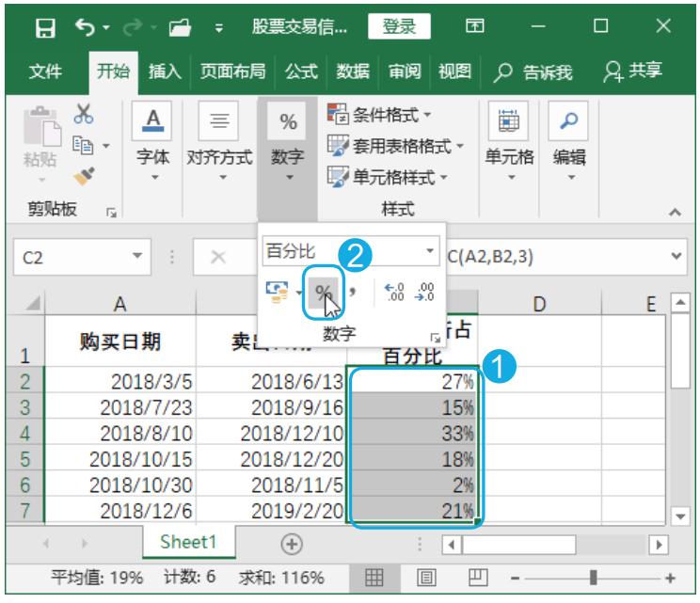Image resolution: width=700 pixels, height=603 pixels.
Task: Open Customize Quick Access Toolbar dropdown
Action: pos(218,28)
